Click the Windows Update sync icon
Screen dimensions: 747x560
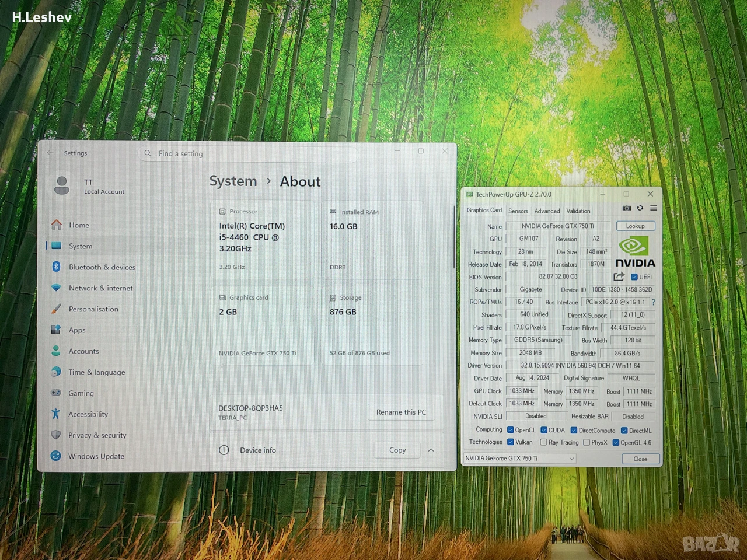[x=55, y=456]
